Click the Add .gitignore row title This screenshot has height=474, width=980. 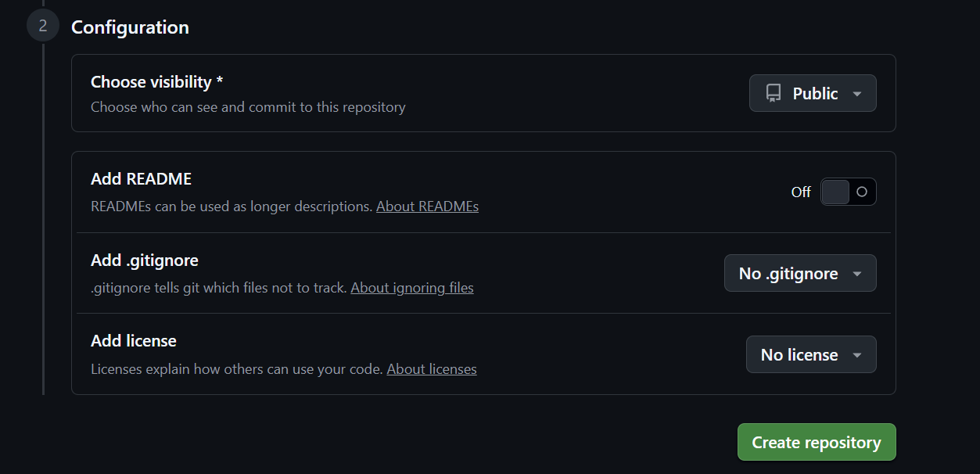pos(145,260)
